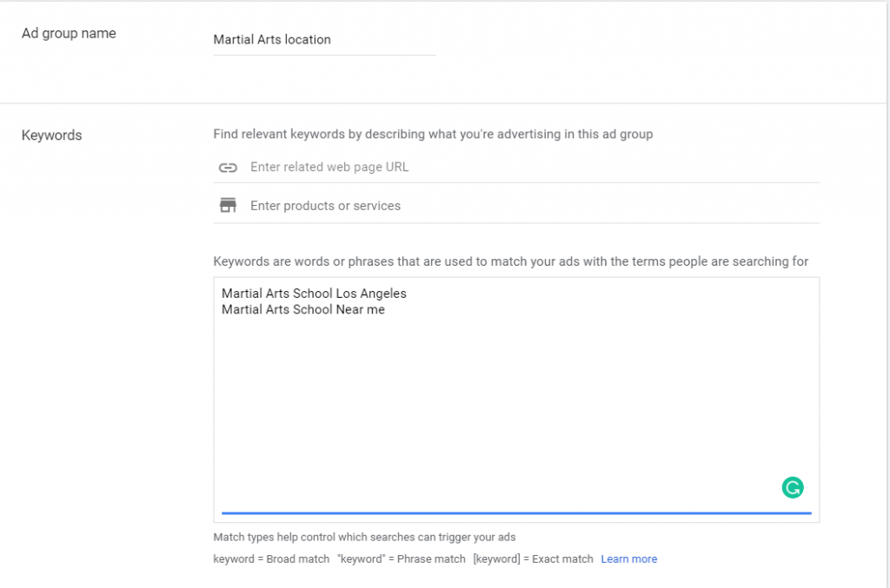Click the keyword = Broad match hint
The height and width of the screenshot is (588, 890).
pos(271,559)
